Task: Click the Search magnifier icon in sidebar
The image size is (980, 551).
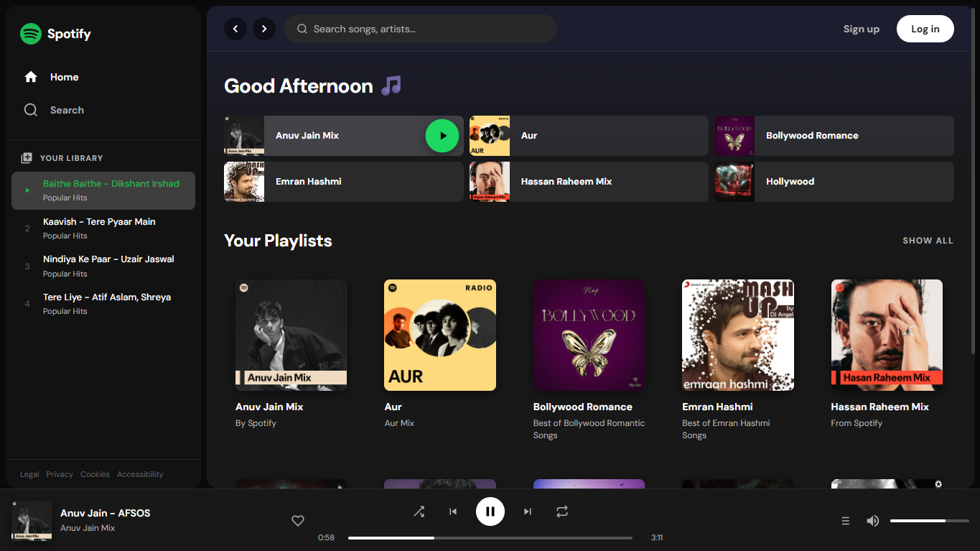Action: [x=31, y=110]
